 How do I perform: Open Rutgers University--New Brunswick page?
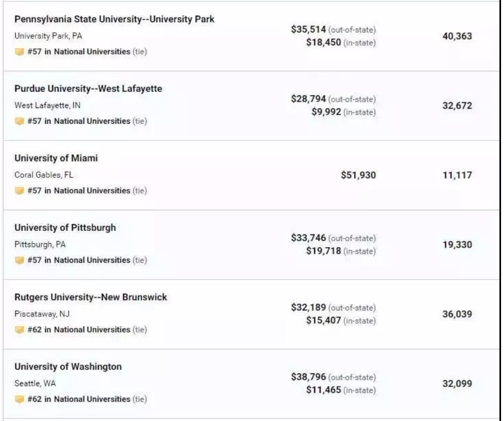(90, 297)
